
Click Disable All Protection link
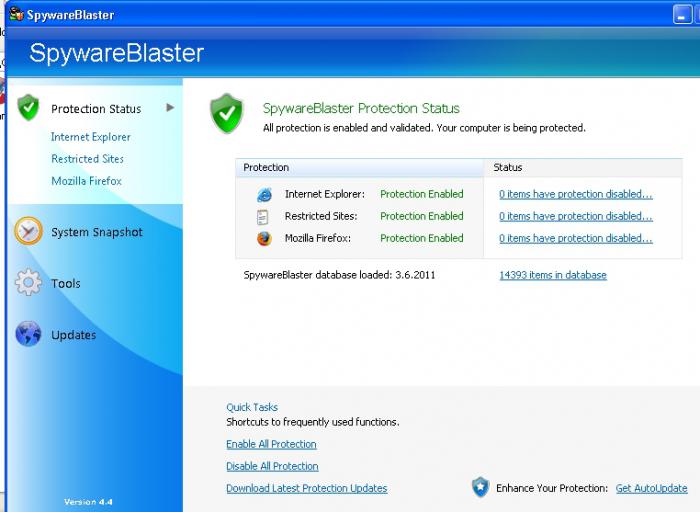point(272,466)
